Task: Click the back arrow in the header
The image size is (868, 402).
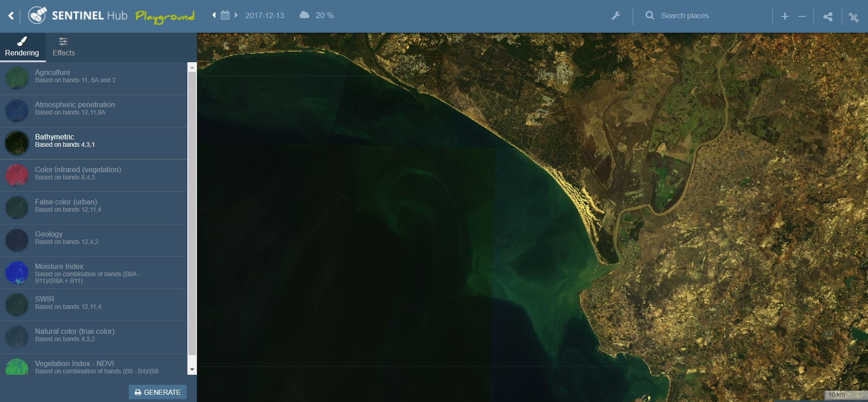Action: pos(11,16)
